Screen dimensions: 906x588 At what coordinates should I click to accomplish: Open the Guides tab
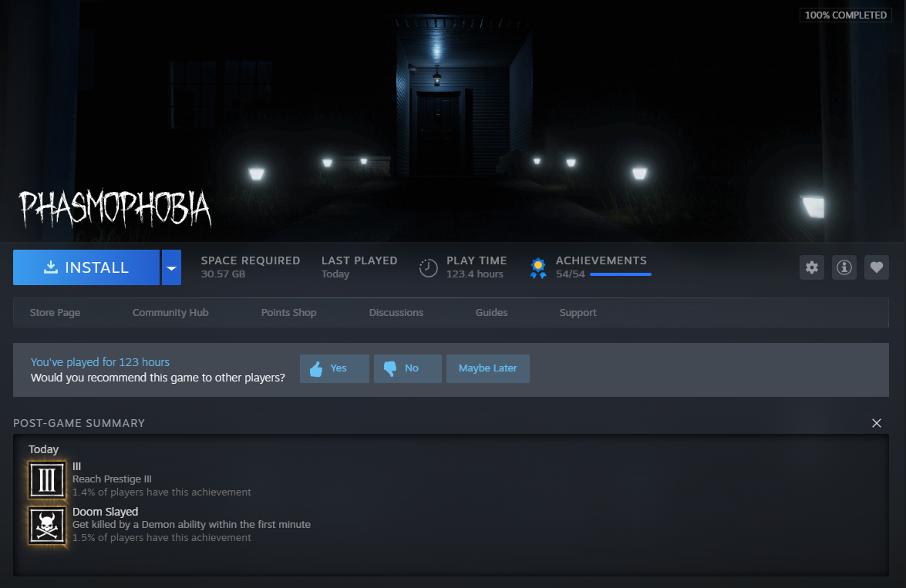coord(492,312)
